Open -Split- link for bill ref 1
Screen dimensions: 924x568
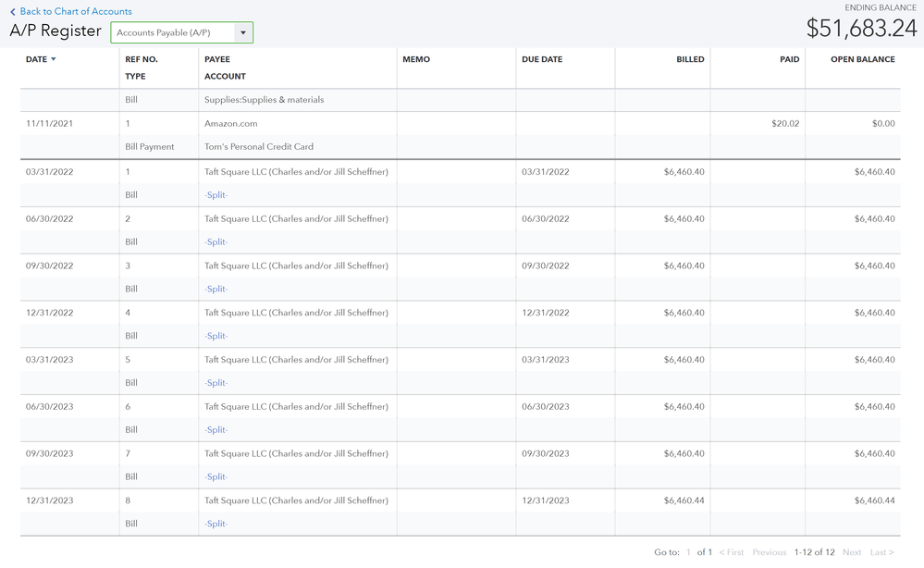pos(216,194)
